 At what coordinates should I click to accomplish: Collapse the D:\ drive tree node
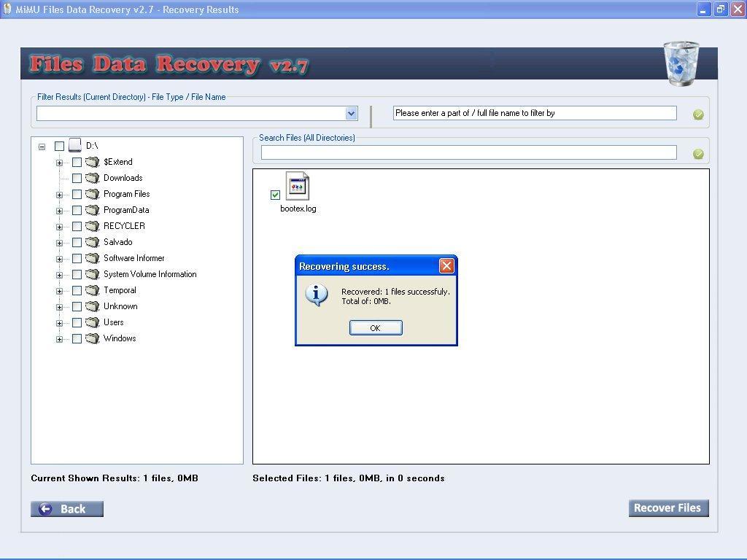click(42, 147)
